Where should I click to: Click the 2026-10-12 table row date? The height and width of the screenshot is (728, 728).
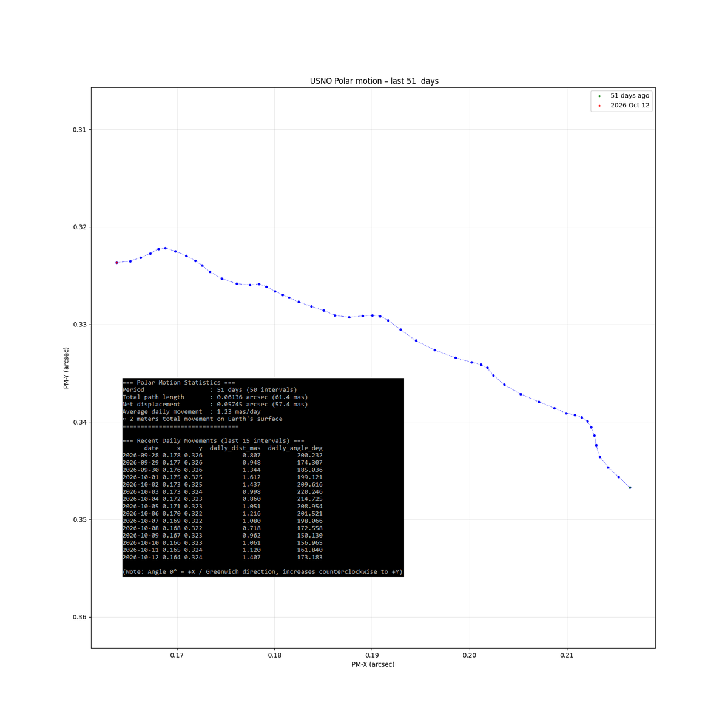point(141,558)
